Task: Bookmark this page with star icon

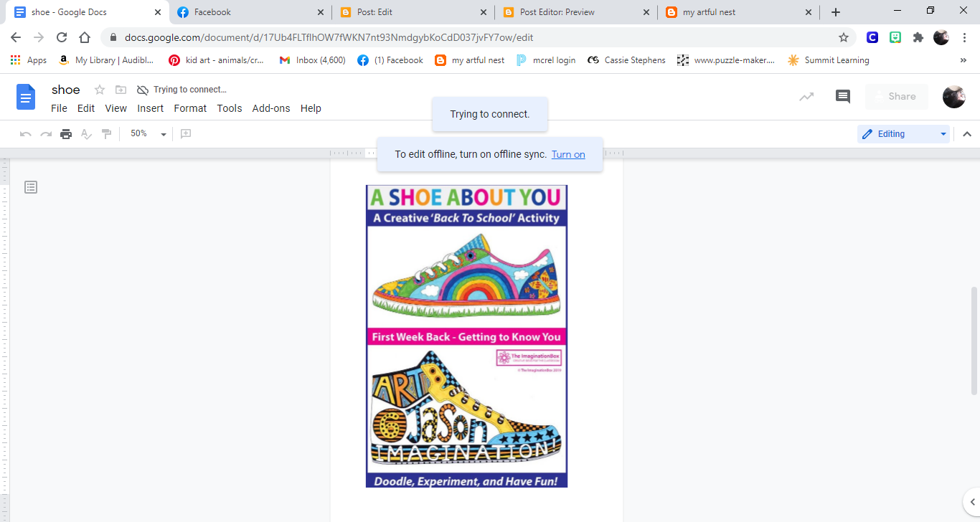Action: click(844, 37)
